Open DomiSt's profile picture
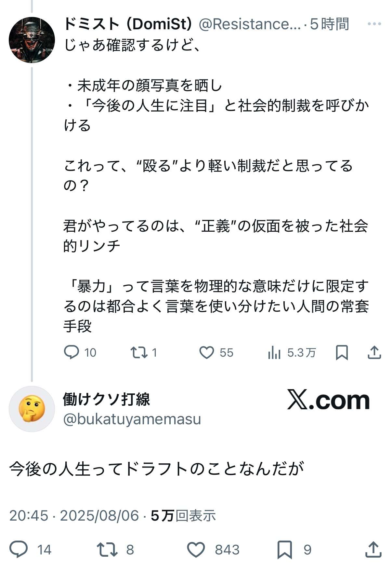Image resolution: width=392 pixels, height=572 pixels. pos(32,40)
